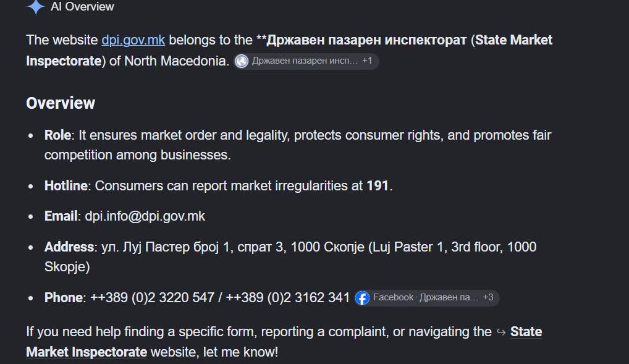Click the bold Cyrillic Државен пазарен инспекторат text

click(366, 40)
